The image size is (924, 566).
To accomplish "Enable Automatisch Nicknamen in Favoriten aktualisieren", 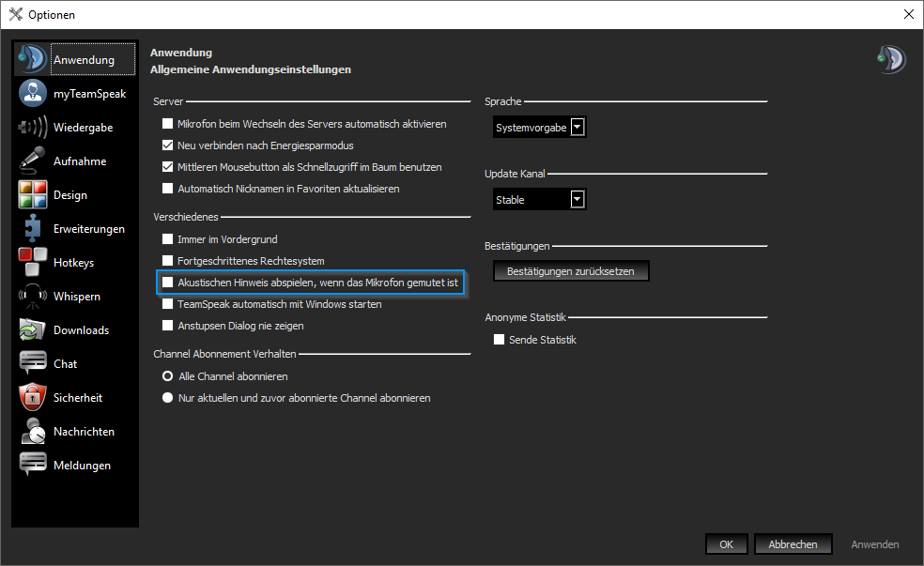I will point(168,189).
